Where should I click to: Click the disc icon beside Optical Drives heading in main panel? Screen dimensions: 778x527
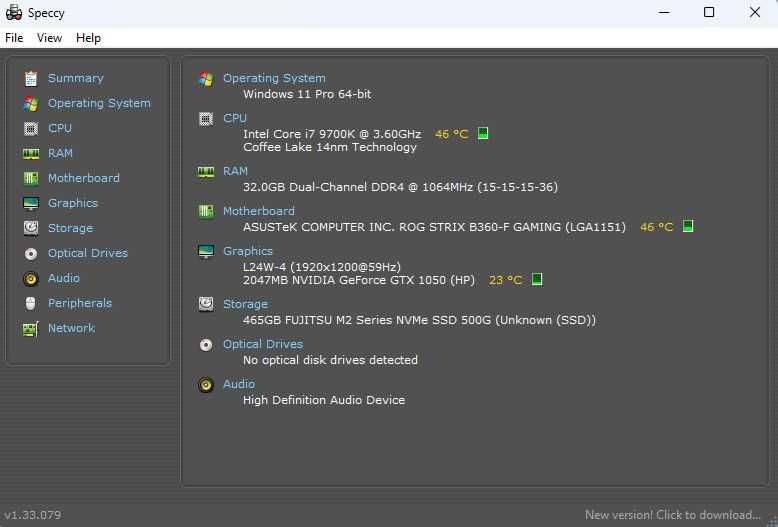click(x=206, y=344)
